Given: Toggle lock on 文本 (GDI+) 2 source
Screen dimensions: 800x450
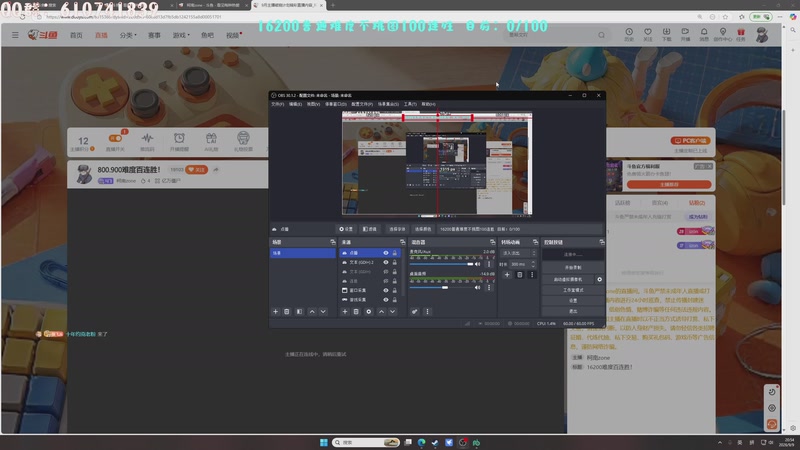Looking at the screenshot, I should [394, 262].
